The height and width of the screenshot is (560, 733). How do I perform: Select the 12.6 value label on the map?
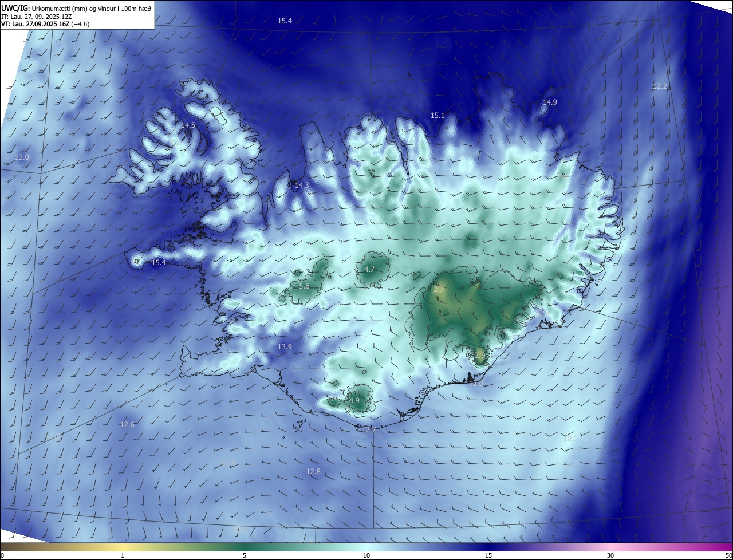pyautogui.click(x=127, y=425)
